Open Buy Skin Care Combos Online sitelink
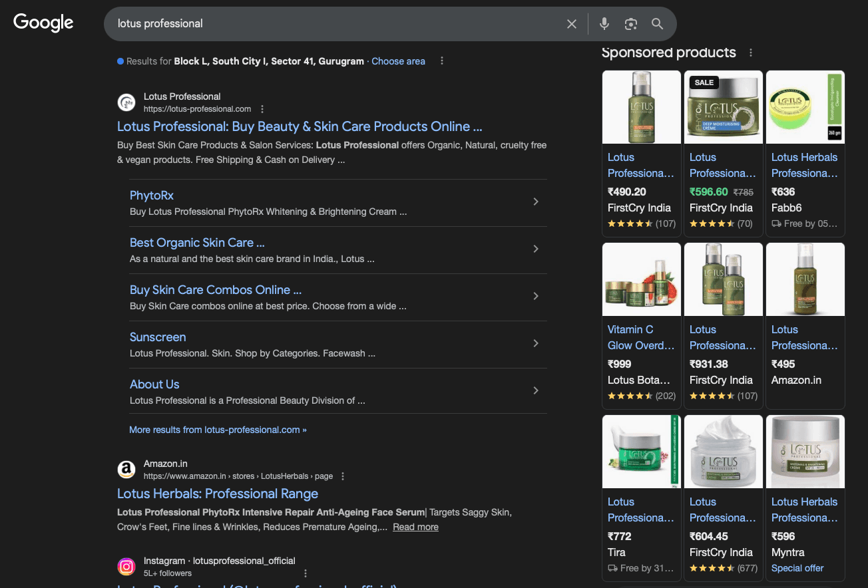 pyautogui.click(x=216, y=290)
